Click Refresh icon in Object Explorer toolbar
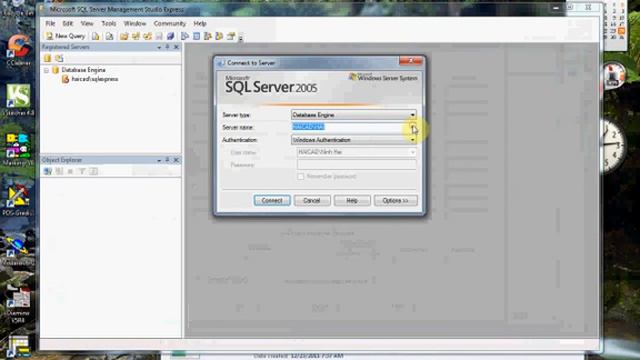 [x=93, y=171]
